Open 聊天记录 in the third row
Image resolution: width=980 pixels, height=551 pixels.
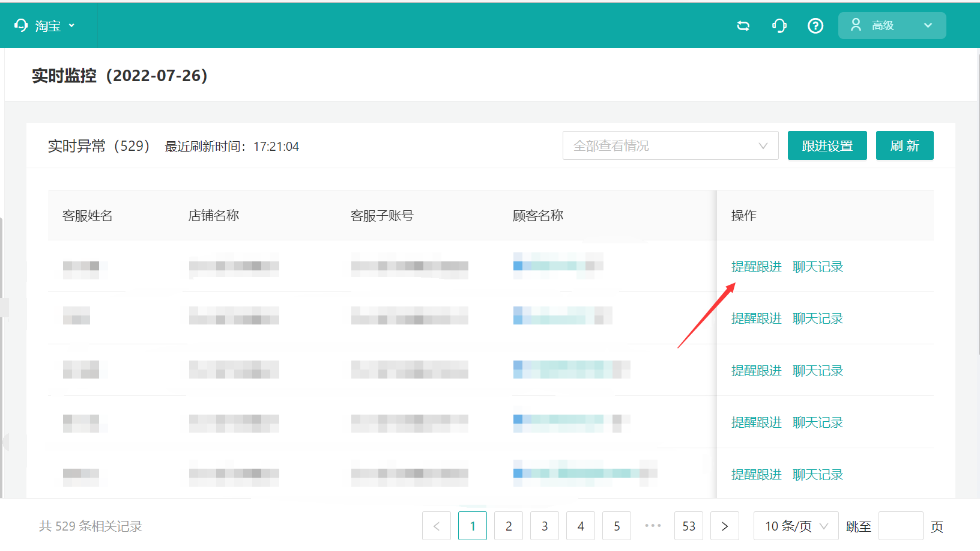(818, 371)
